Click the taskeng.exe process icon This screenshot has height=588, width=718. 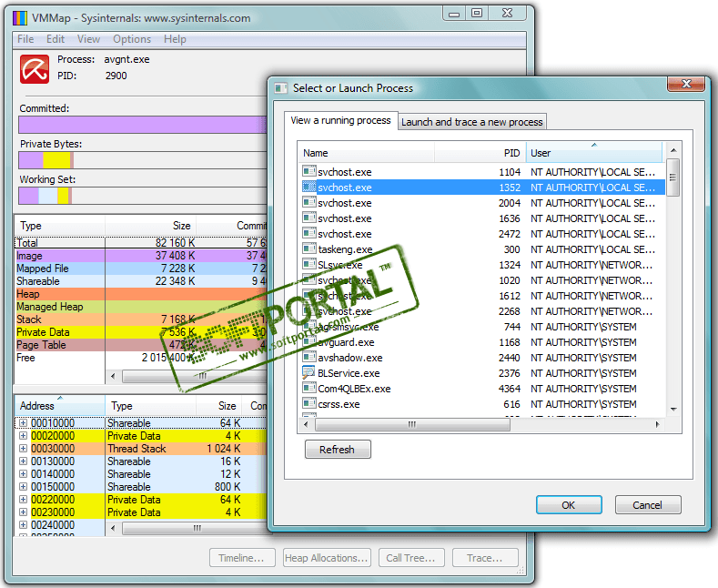pyautogui.click(x=309, y=248)
